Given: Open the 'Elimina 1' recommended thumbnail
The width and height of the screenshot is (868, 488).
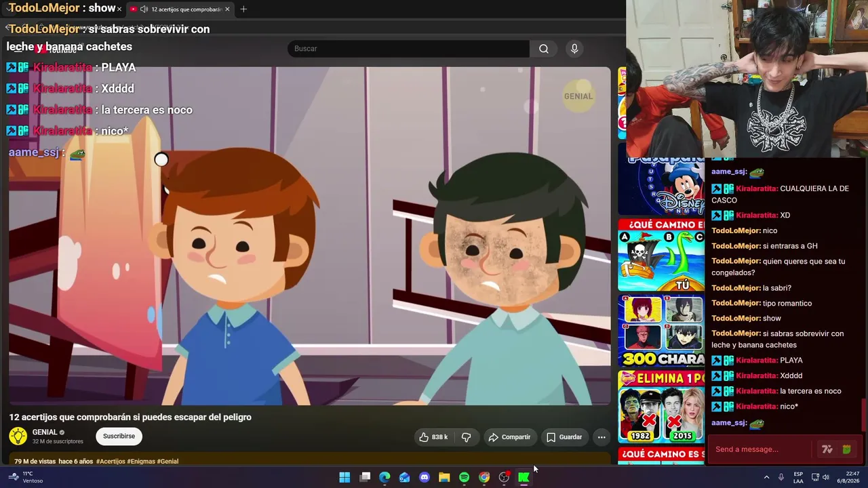Looking at the screenshot, I should [x=661, y=407].
